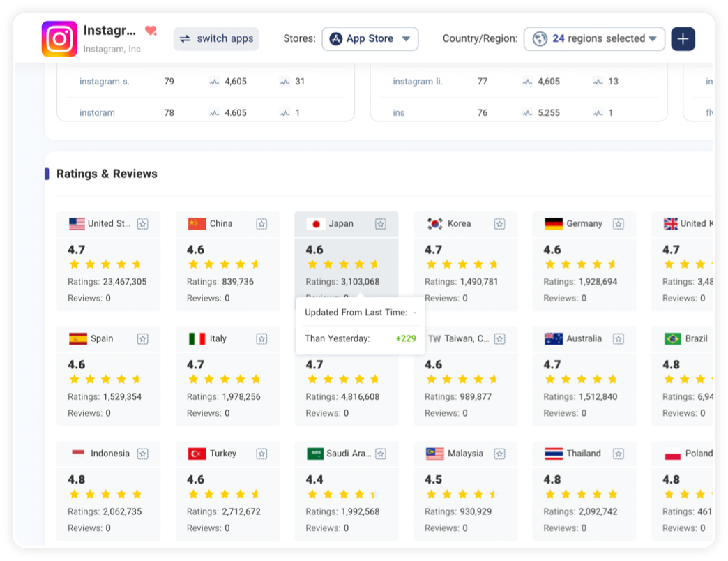Click Ratings: 4,816,608 text
Image resolution: width=728 pixels, height=561 pixels.
tap(342, 396)
